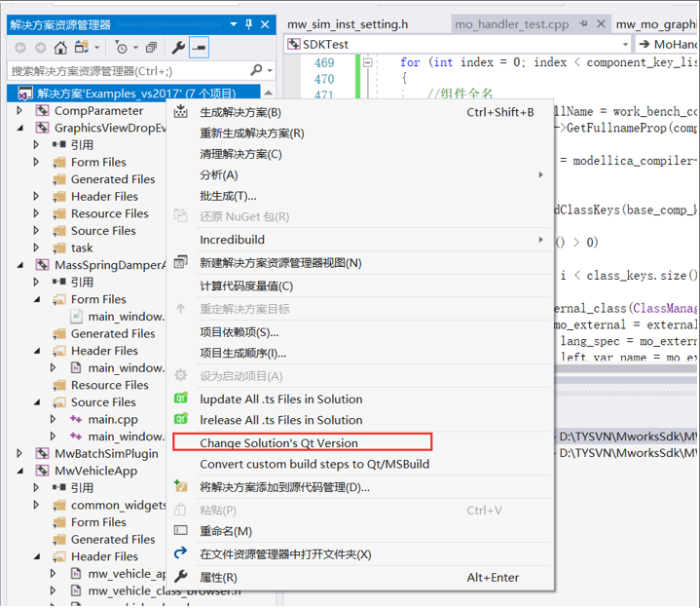Click lupdate All .ts Files in Solution

[x=361, y=399]
